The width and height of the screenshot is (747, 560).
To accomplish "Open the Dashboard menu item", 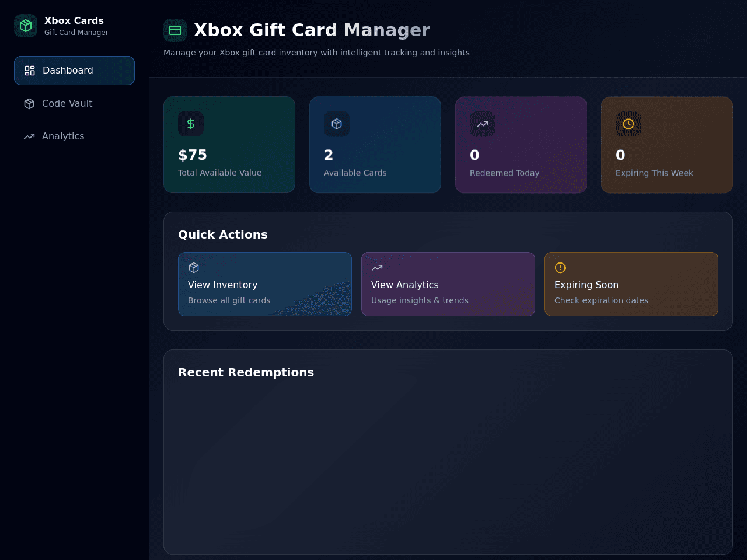I will (x=74, y=71).
